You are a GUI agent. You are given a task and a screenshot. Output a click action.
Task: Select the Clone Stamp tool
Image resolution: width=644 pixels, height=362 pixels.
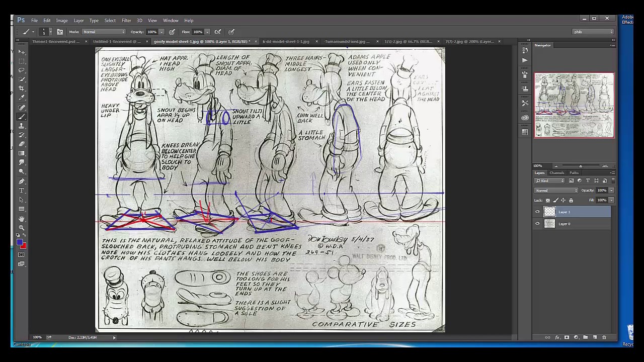[x=22, y=126]
